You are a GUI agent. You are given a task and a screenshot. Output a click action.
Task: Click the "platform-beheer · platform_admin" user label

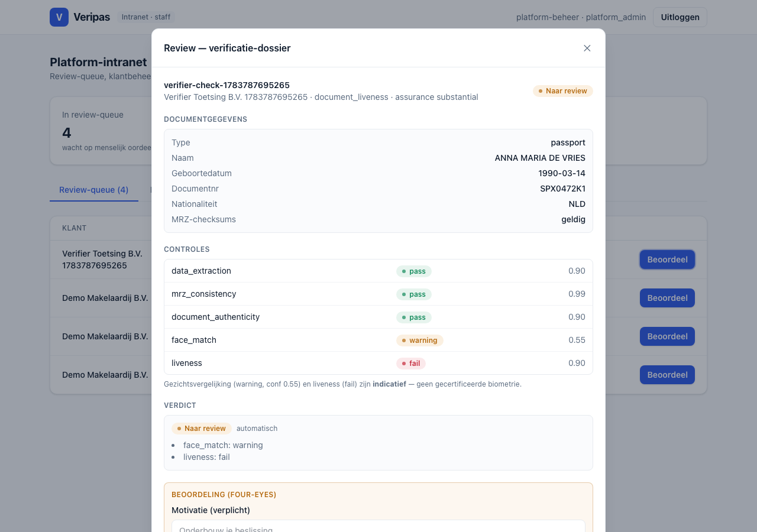click(581, 17)
